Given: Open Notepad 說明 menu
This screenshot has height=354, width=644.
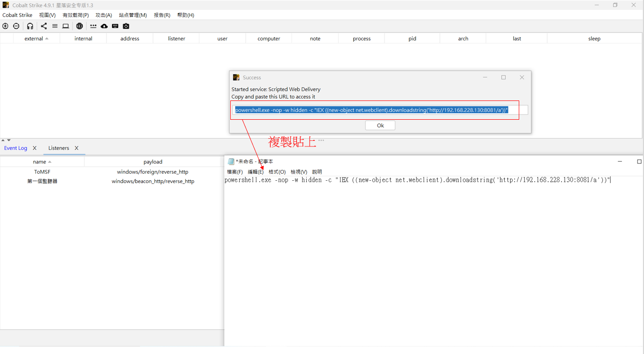Looking at the screenshot, I should [x=317, y=172].
